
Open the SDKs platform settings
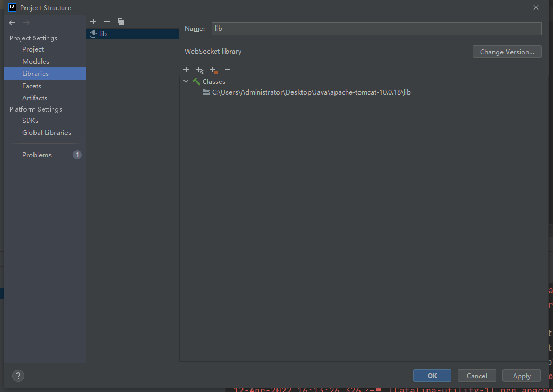[30, 121]
